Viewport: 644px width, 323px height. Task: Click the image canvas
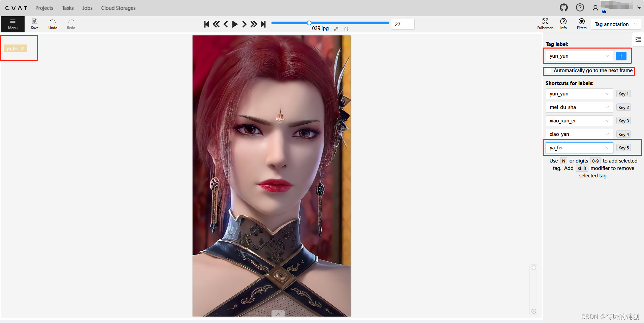tap(271, 176)
